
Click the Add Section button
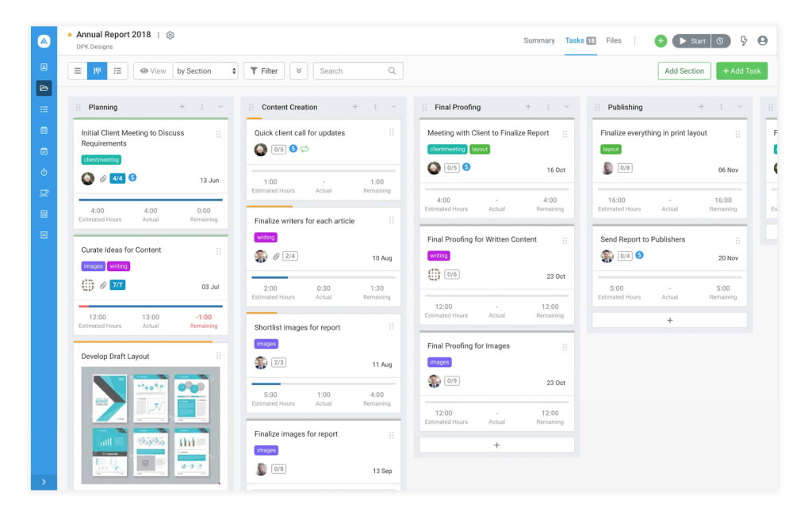pos(684,71)
